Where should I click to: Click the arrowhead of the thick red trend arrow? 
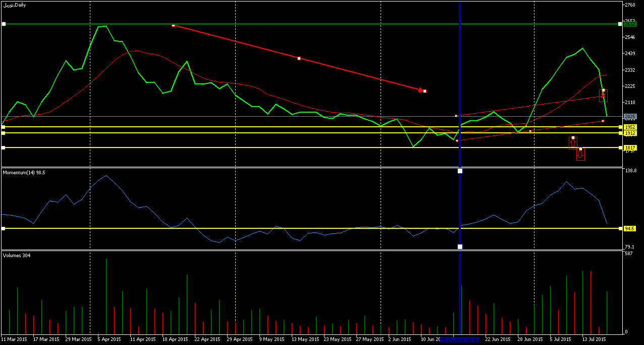point(420,90)
